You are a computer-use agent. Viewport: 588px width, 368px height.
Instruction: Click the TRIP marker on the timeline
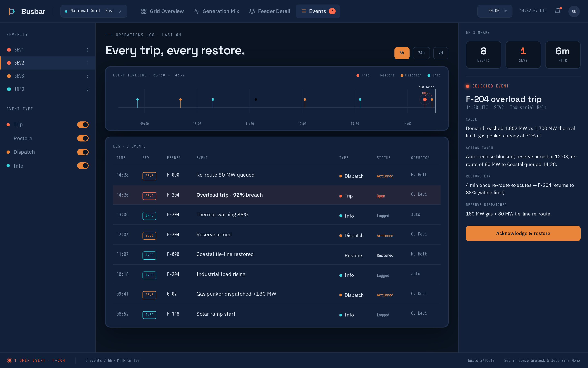(x=425, y=100)
